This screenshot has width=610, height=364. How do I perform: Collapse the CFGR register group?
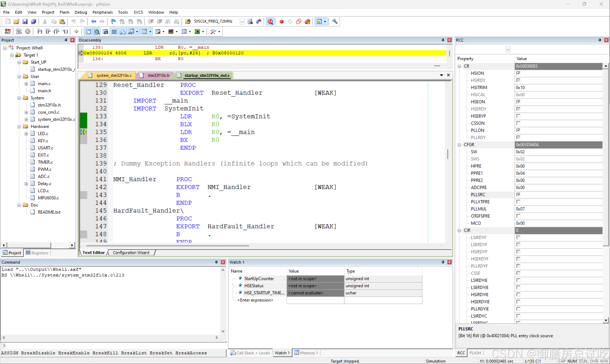click(x=459, y=145)
